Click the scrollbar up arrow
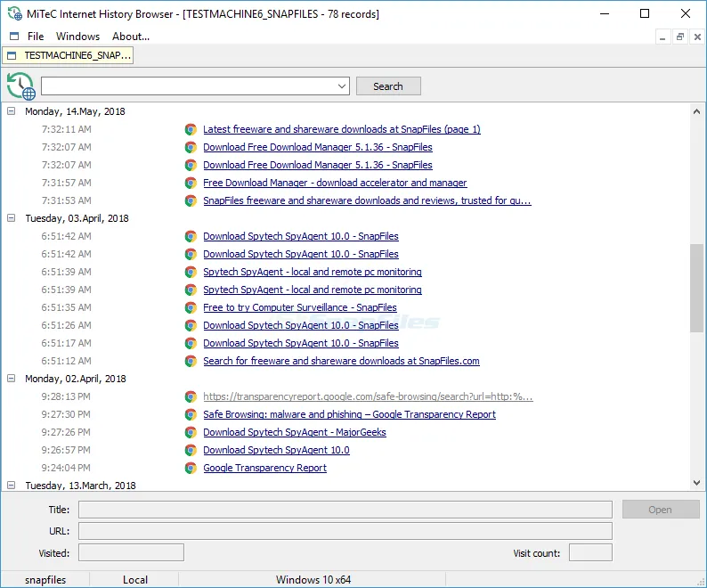707x588 pixels. pos(696,111)
